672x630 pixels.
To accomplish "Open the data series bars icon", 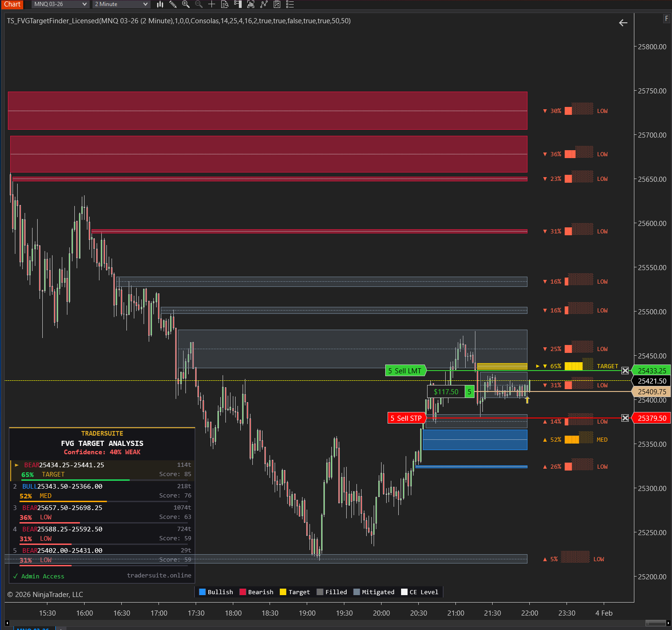I will tap(251, 4).
